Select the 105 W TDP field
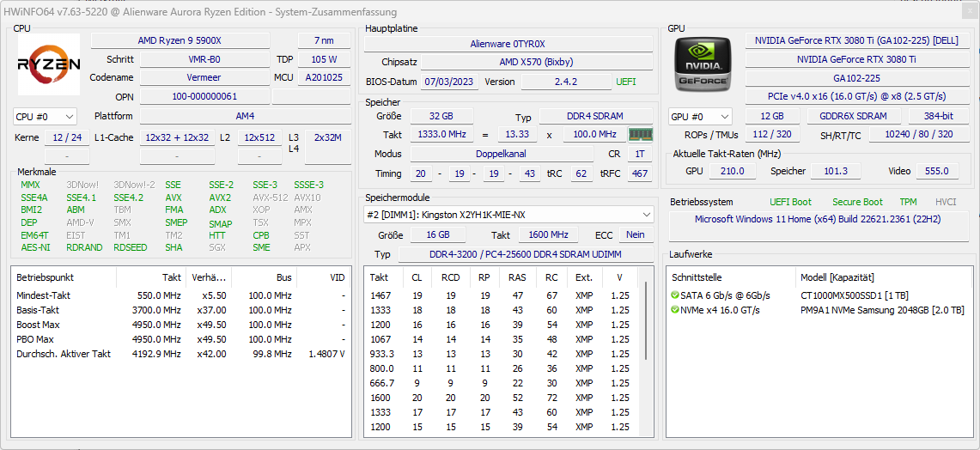The width and height of the screenshot is (980, 450). coord(324,60)
